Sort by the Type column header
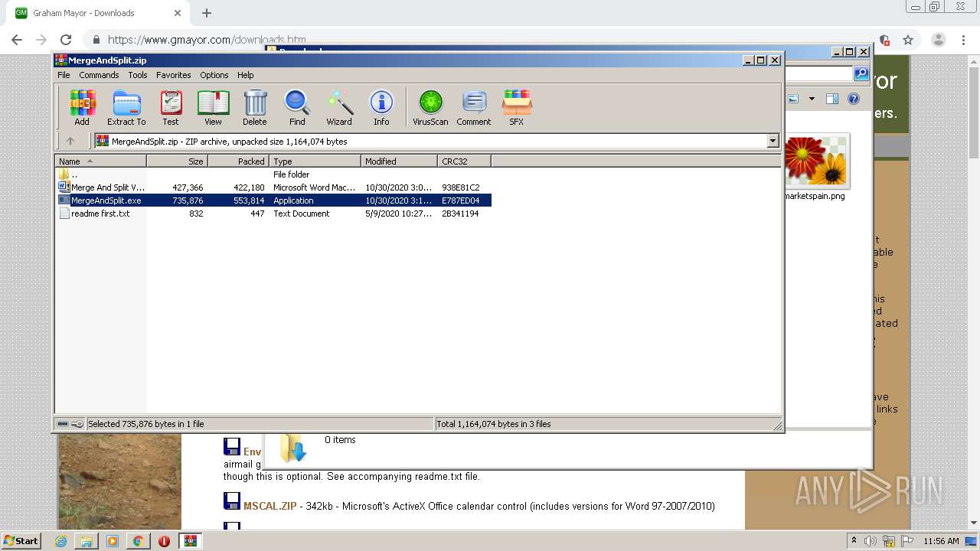This screenshot has width=980, height=551. coord(315,161)
